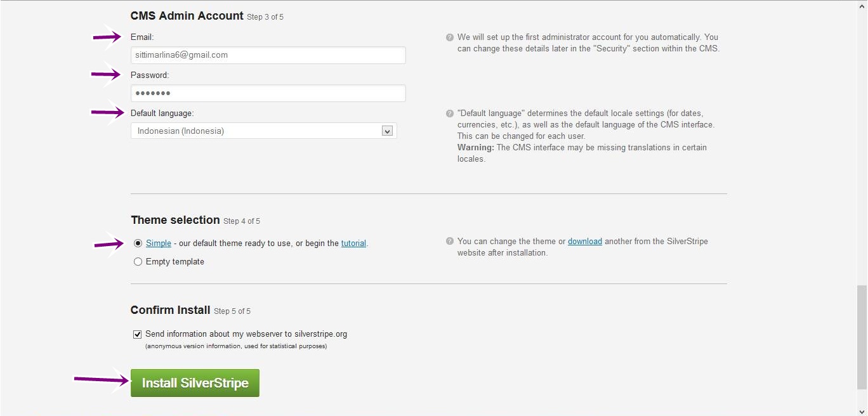Click the "Default language:" label
Viewport: 868px width, 416px height.
[162, 114]
